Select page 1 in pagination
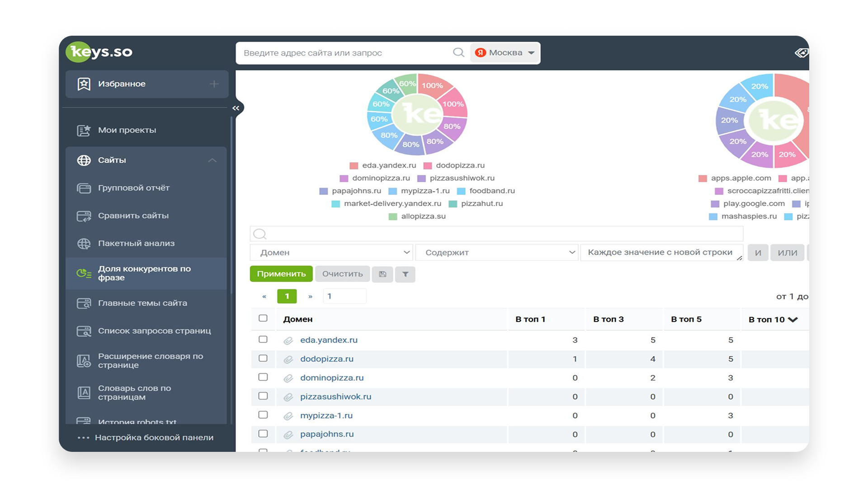868x488 pixels. point(287,296)
